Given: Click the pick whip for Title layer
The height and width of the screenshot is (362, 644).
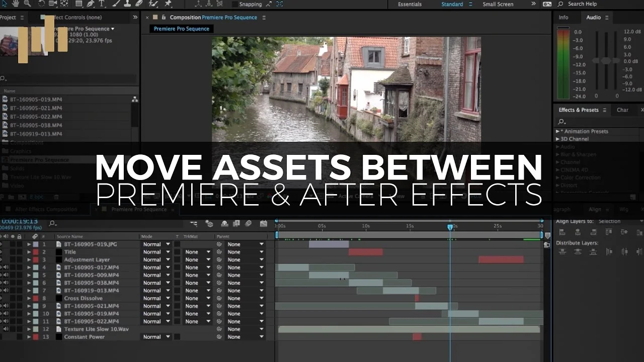Looking at the screenshot, I should click(219, 252).
